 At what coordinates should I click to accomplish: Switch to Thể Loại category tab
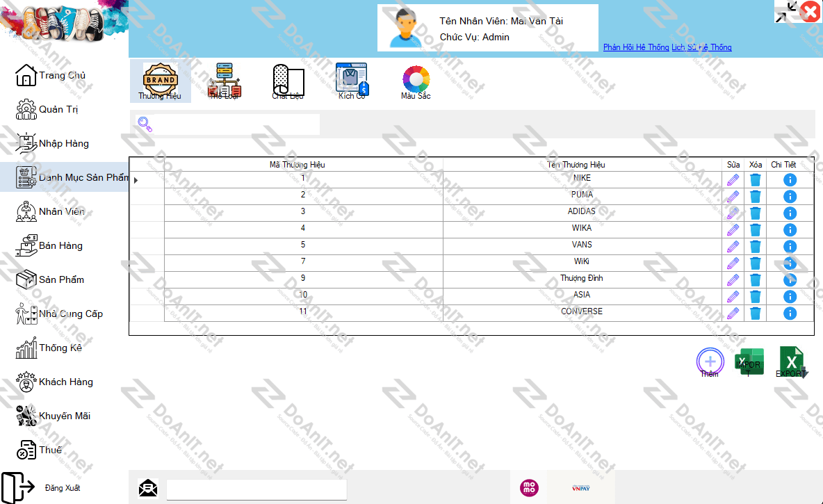coord(224,81)
